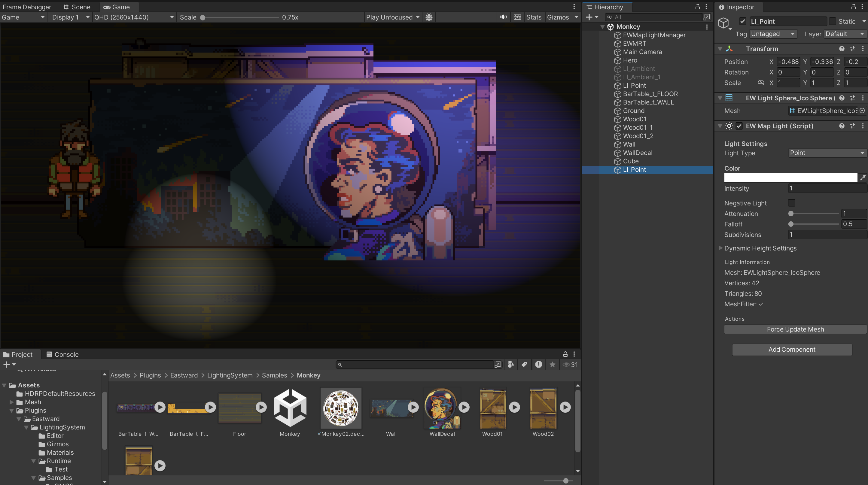Toggle the Favorites star icon
The width and height of the screenshot is (868, 485).
tap(552, 364)
